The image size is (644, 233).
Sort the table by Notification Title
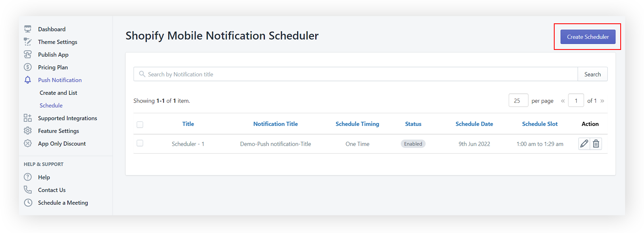click(275, 124)
